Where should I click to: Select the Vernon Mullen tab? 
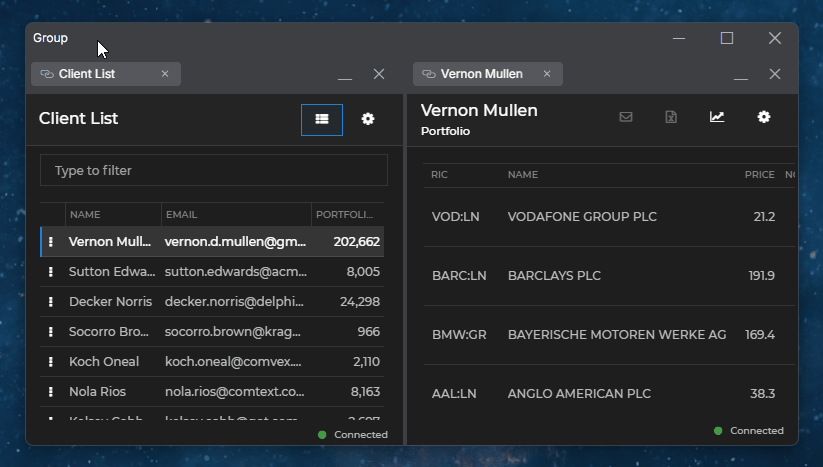[488, 74]
